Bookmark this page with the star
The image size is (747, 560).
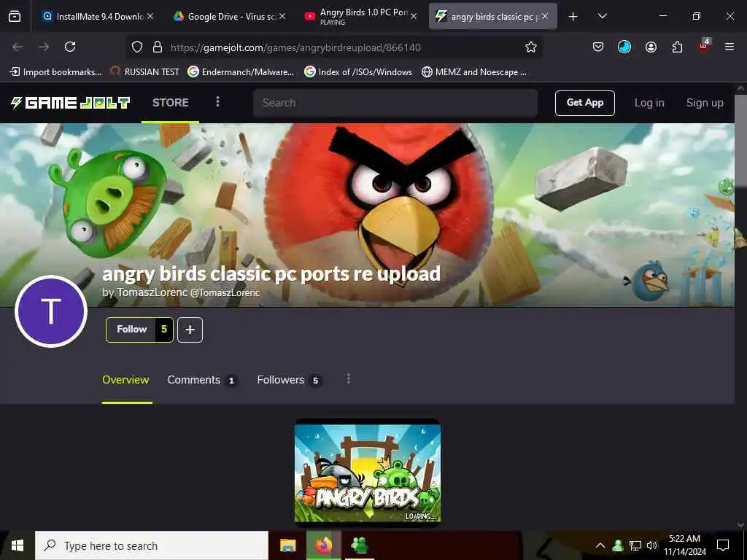(x=531, y=47)
